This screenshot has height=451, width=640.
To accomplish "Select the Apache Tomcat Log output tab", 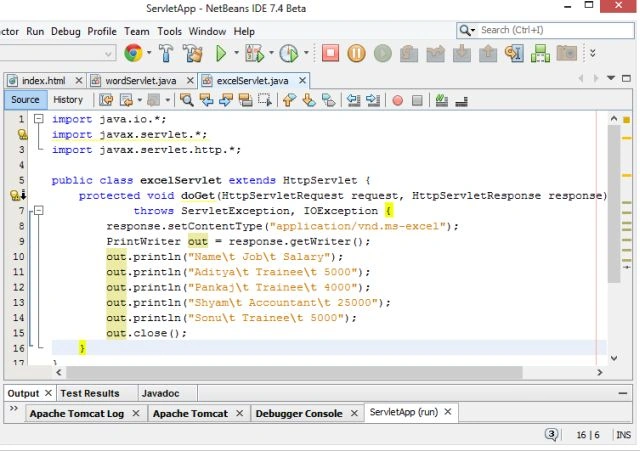I will point(77,413).
